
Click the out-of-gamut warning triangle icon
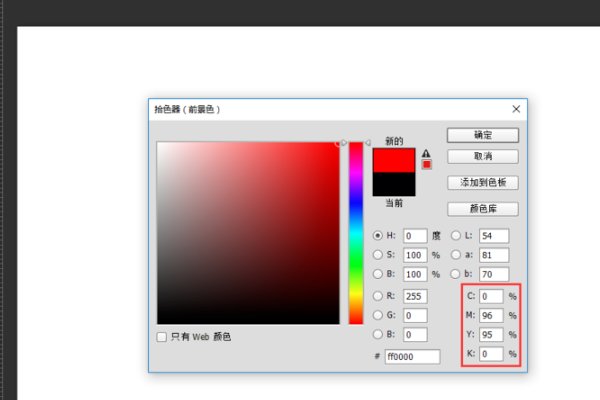(426, 153)
